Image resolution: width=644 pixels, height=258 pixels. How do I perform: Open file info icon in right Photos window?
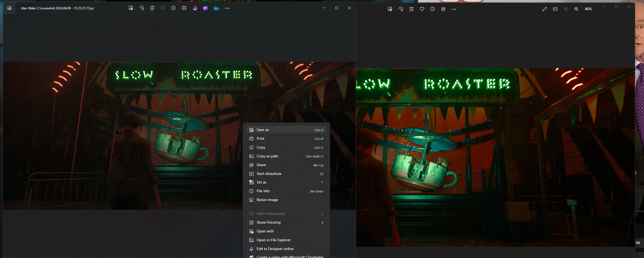click(x=433, y=9)
